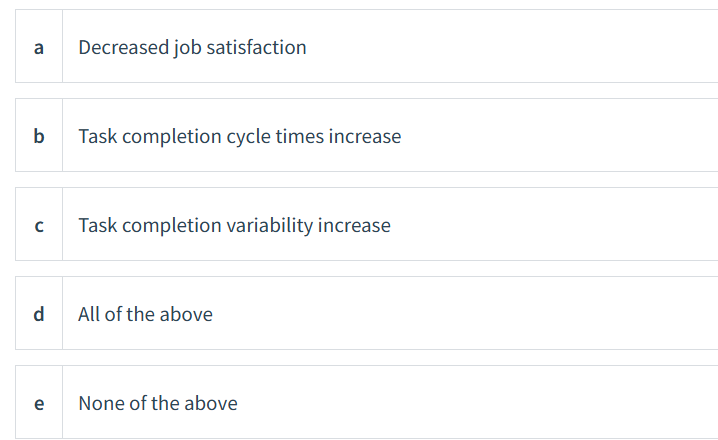The height and width of the screenshot is (440, 718).
Task: Select answer option b
Action: (x=366, y=135)
